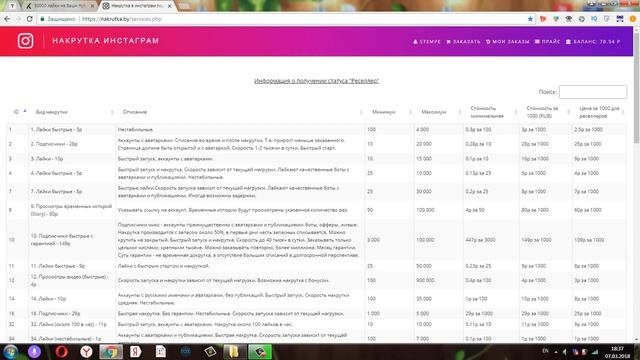This screenshot has height=360, width=640.
Task: Select row '7. Лайки быстрые - 8р'
Action: [x=316, y=191]
